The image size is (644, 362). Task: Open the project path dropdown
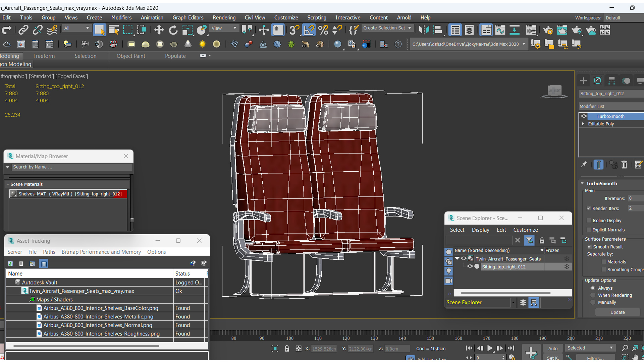(524, 44)
